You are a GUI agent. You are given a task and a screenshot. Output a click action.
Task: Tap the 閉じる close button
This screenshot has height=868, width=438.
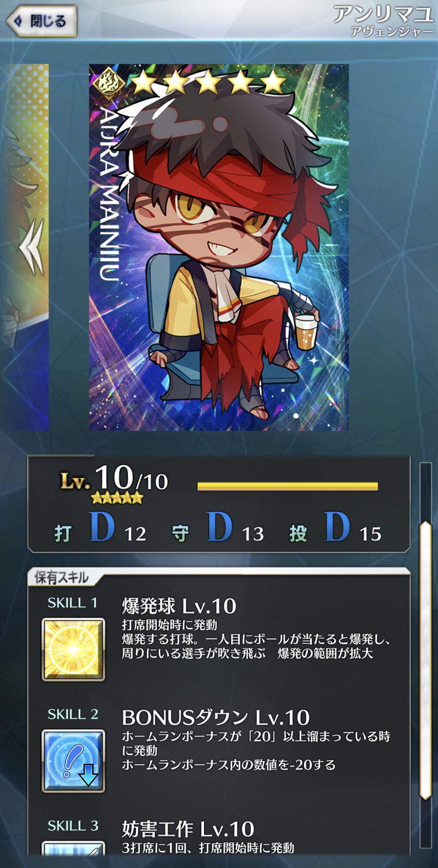[42, 21]
